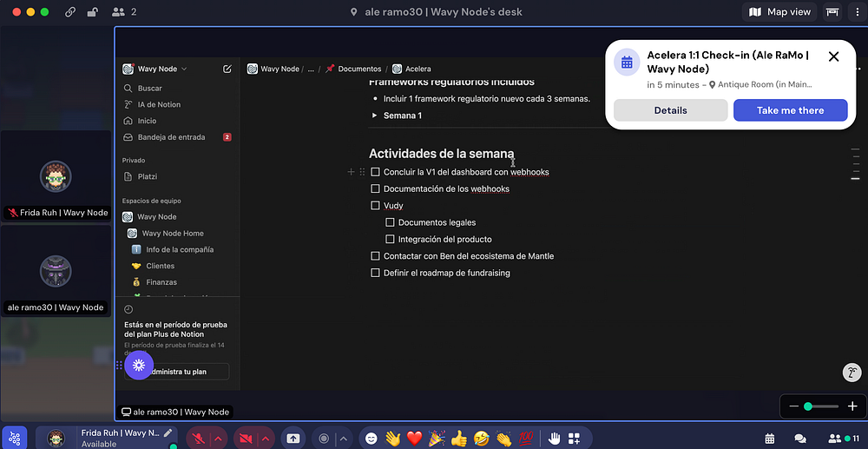Open the three-dot menu at top right
This screenshot has height=449, width=868.
click(858, 11)
